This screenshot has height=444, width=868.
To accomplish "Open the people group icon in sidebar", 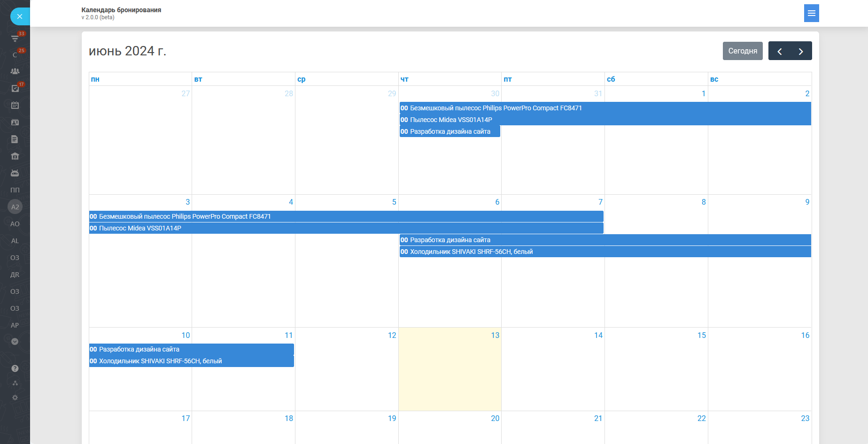I will coord(15,71).
